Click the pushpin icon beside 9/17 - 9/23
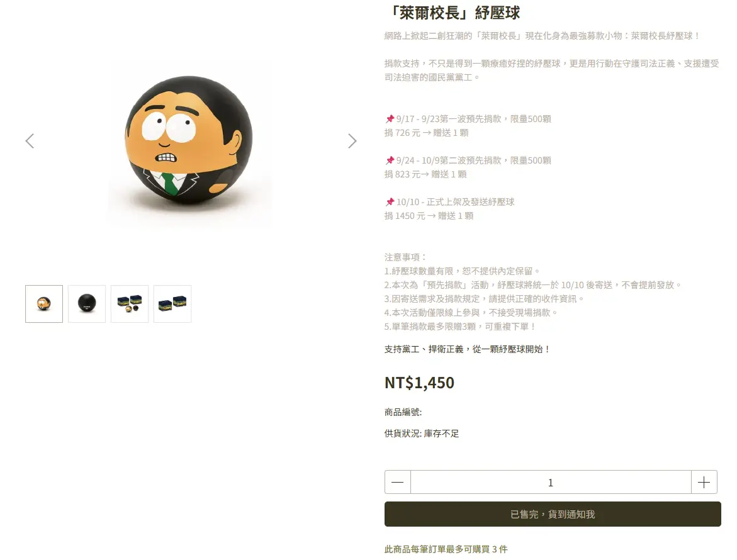 pos(390,119)
